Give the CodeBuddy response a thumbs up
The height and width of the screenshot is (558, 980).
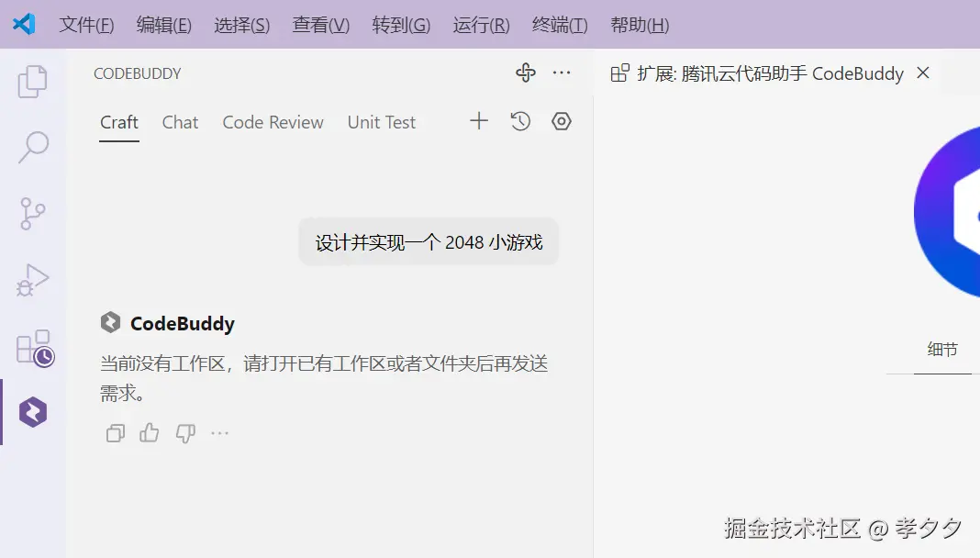coord(150,432)
